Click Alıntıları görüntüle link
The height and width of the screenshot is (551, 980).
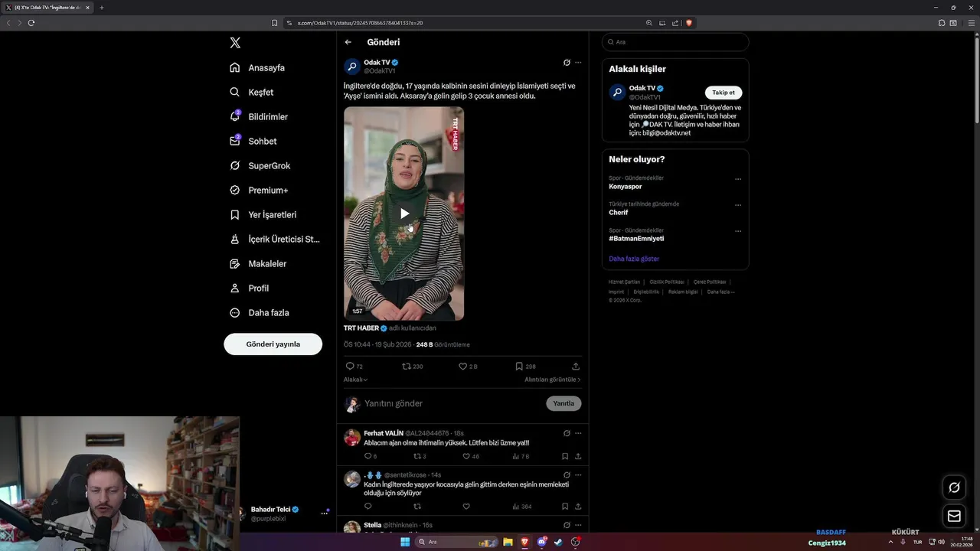(553, 380)
